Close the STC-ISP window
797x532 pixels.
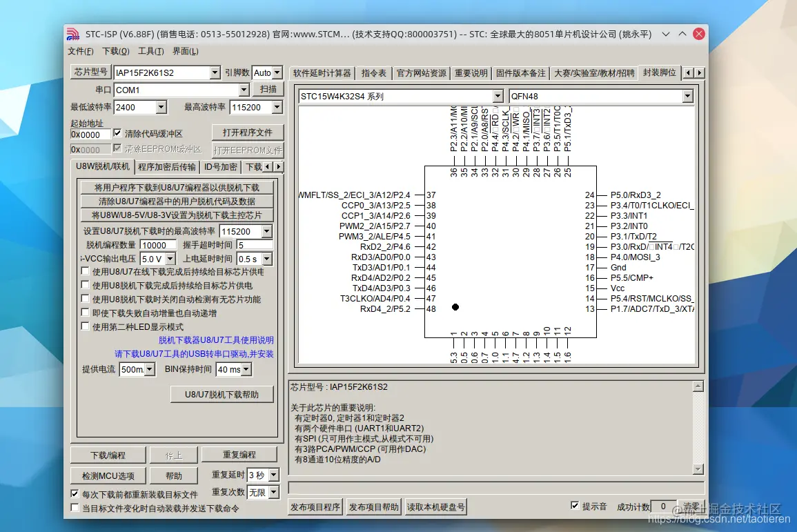click(x=699, y=34)
